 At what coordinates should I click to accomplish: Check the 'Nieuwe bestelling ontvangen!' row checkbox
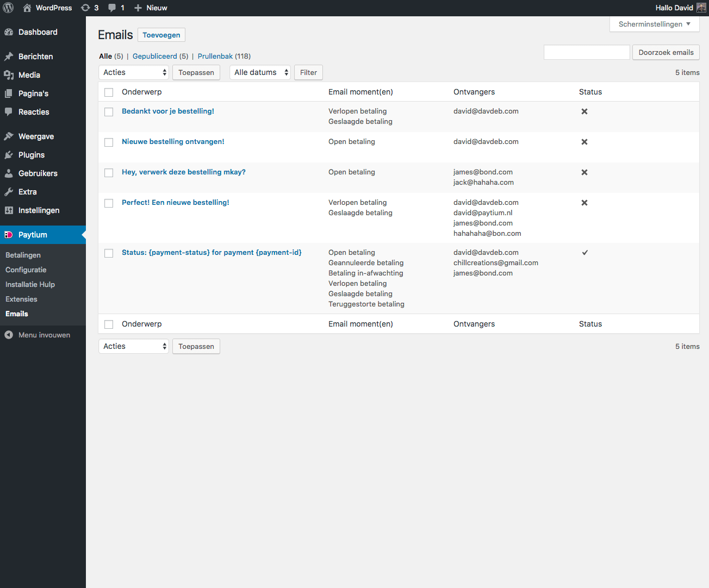click(109, 142)
